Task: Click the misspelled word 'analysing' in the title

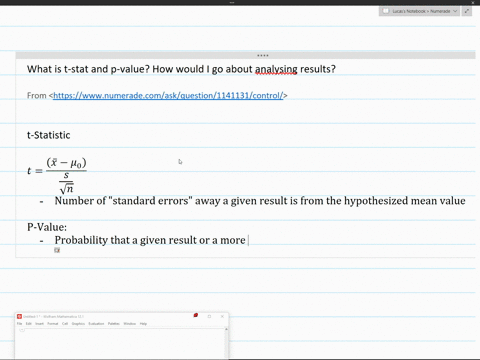Action: [x=276, y=69]
